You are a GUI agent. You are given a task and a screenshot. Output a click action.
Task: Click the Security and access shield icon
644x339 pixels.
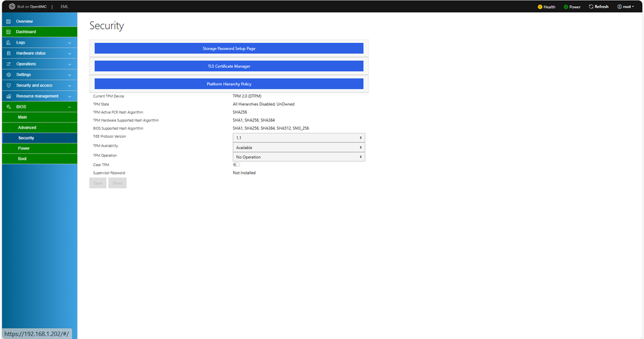tap(9, 85)
